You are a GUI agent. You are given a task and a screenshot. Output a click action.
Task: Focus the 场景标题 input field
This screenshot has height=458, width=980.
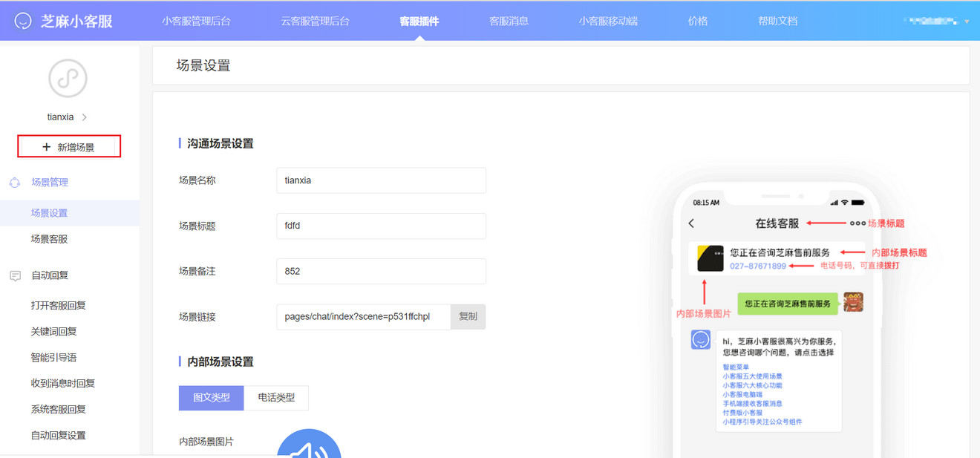tap(381, 226)
